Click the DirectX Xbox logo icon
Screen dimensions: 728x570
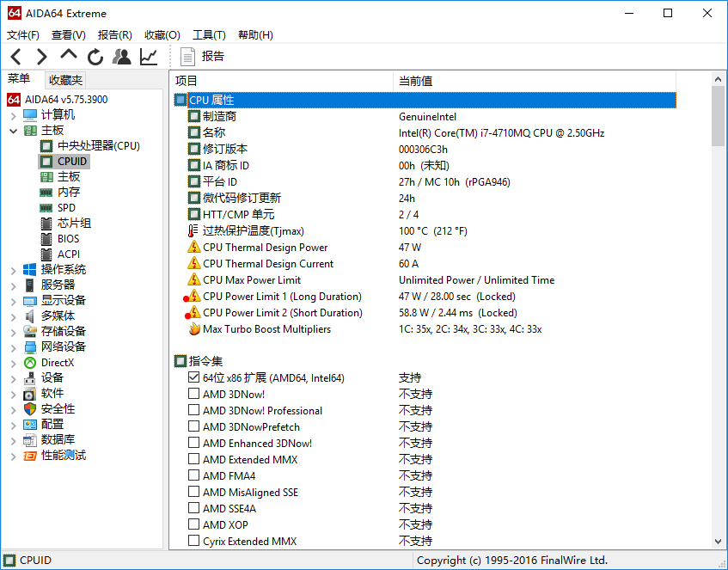[x=30, y=362]
